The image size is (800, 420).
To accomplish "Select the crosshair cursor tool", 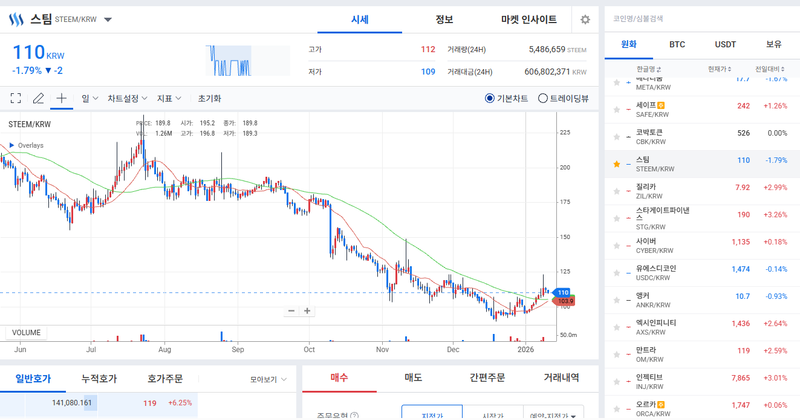I will [62, 98].
